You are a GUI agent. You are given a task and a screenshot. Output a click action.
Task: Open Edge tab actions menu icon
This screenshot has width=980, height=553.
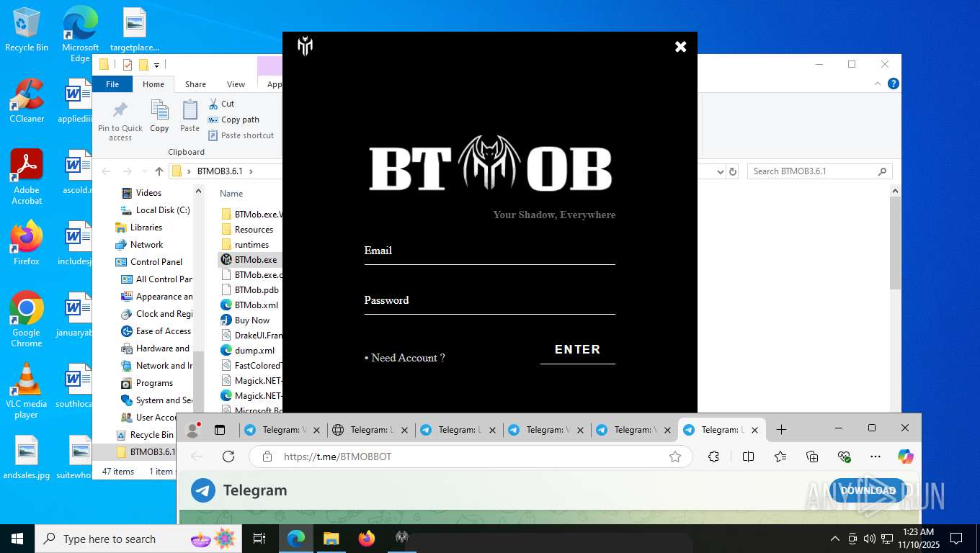[220, 430]
